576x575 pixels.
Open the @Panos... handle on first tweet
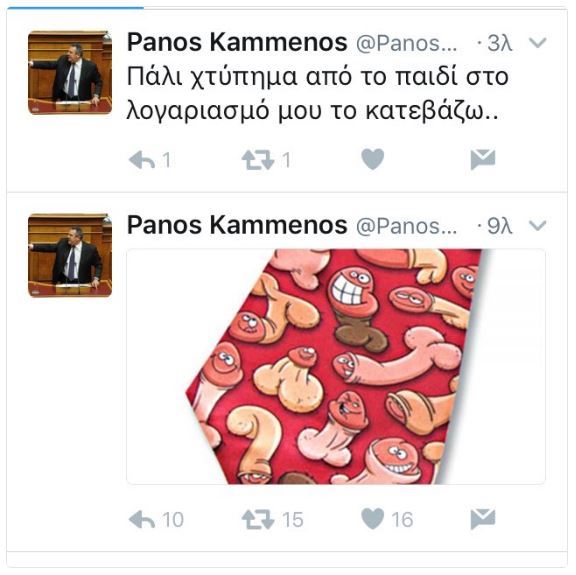[407, 44]
